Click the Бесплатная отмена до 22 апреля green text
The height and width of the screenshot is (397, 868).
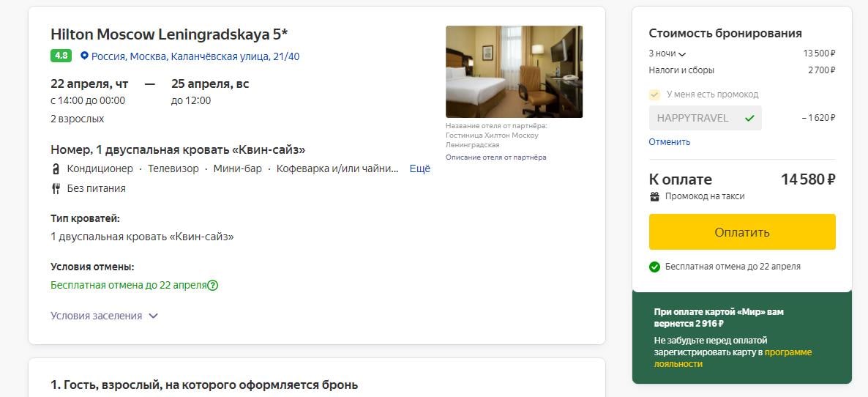click(128, 286)
